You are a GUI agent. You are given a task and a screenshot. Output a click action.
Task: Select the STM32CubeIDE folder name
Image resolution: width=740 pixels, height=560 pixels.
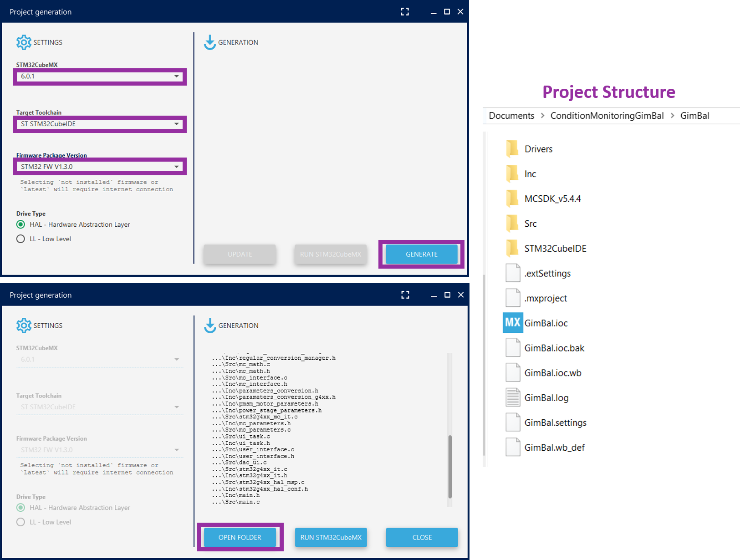point(555,248)
